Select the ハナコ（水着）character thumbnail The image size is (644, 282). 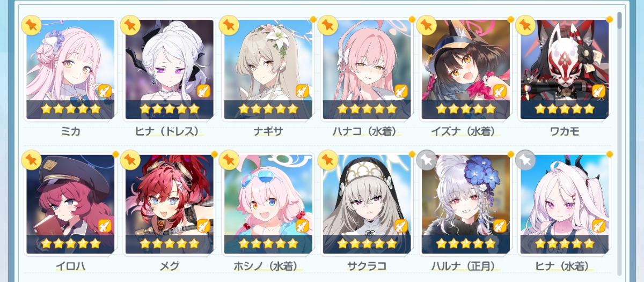click(367, 69)
